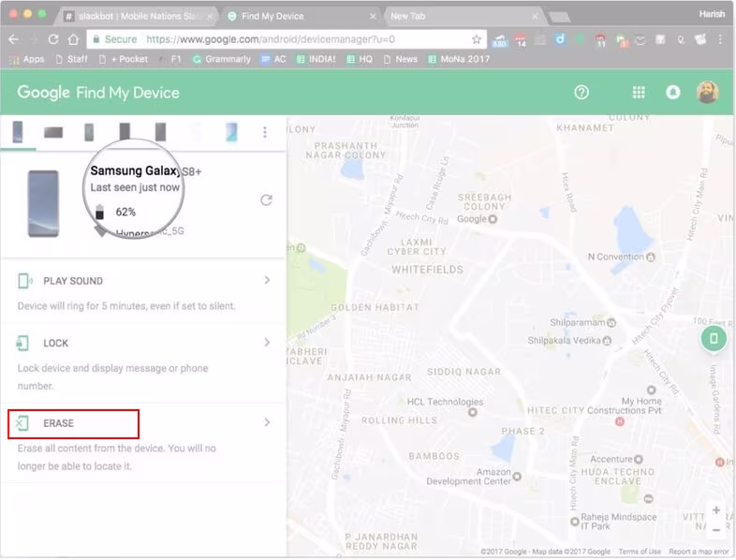Open the INDIA! bookmark
The height and width of the screenshot is (560, 736).
316,59
